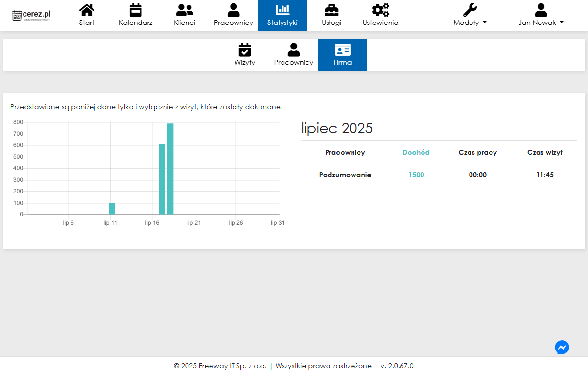This screenshot has width=588, height=373.
Task: Click the Czas wizyt column header
Action: click(x=544, y=152)
